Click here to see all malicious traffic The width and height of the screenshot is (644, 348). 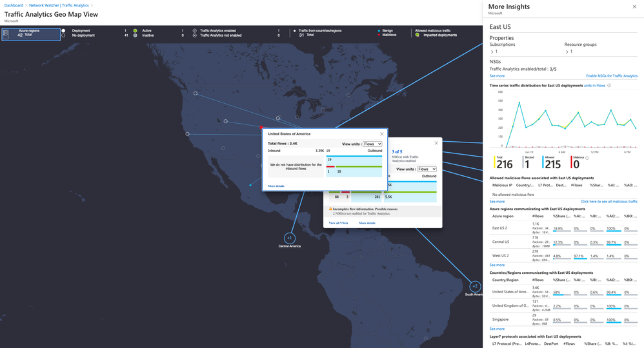[x=609, y=202]
